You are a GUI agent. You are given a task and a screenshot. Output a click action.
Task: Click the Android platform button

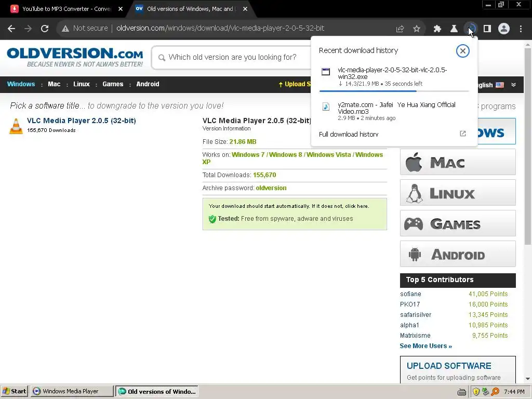[458, 254]
